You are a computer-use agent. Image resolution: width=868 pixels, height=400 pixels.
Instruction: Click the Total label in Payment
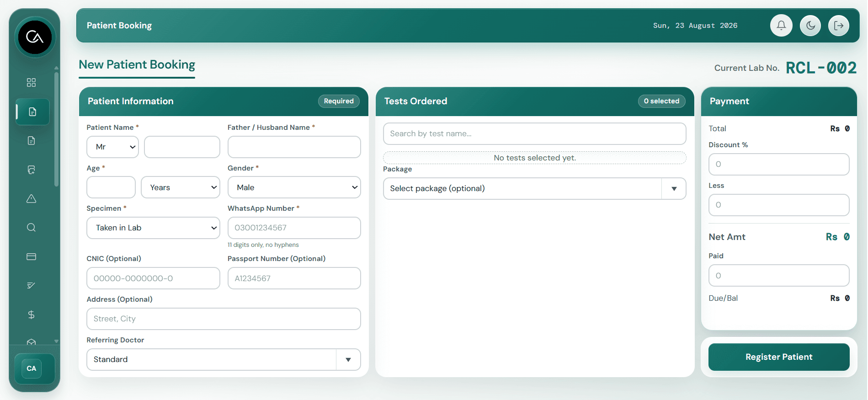click(717, 128)
